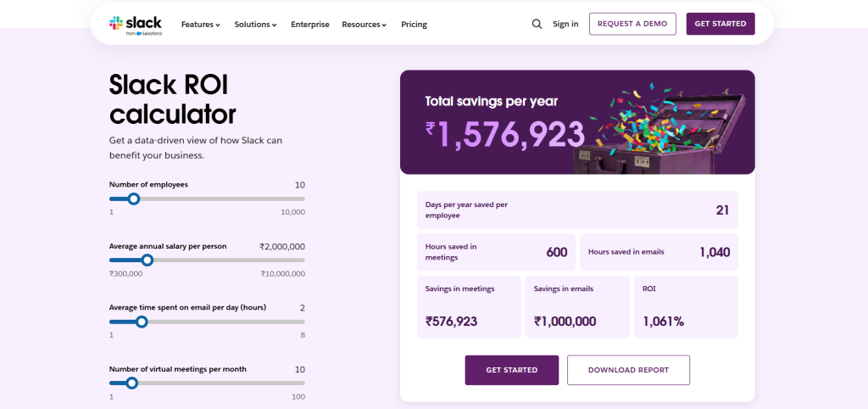The height and width of the screenshot is (409, 868).
Task: Click the Number of employees slider handle
Action: click(133, 199)
